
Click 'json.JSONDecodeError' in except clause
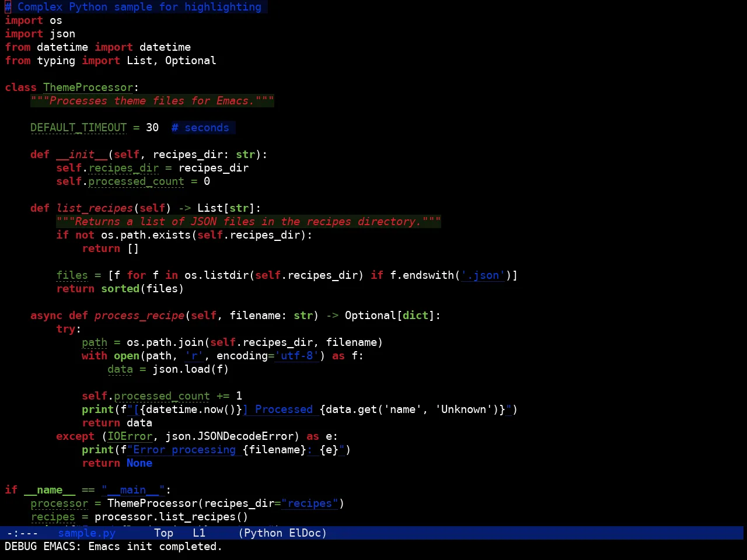pos(229,436)
